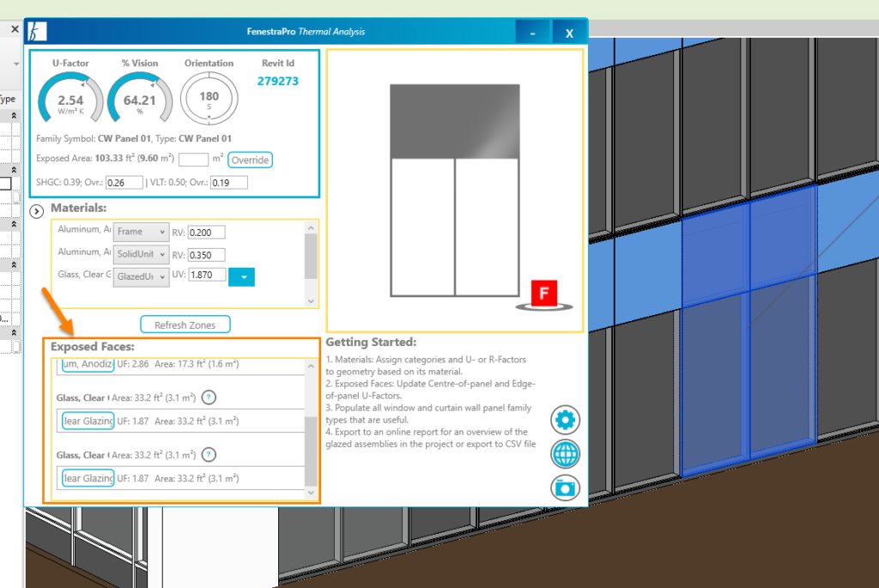Image resolution: width=879 pixels, height=588 pixels.
Task: Click the SolidUnit RV field showing 0.350
Action: [x=206, y=255]
